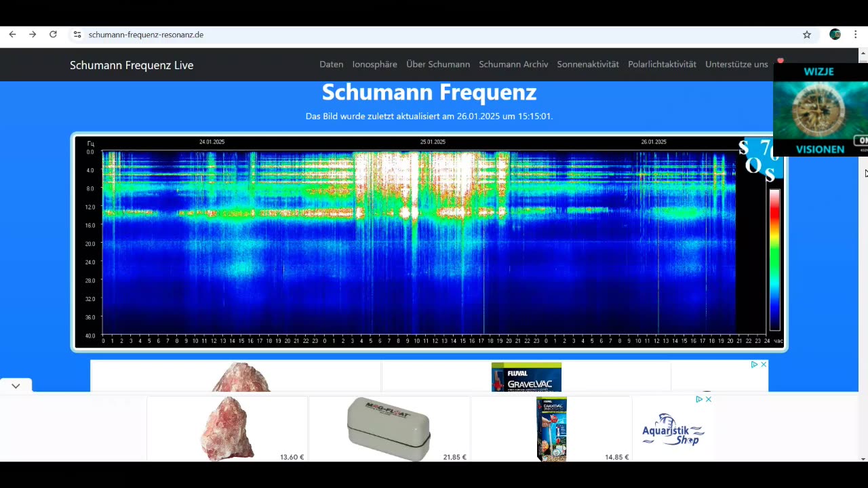This screenshot has width=868, height=488.
Task: Click the spectrogram color scale bar
Action: coord(774,260)
